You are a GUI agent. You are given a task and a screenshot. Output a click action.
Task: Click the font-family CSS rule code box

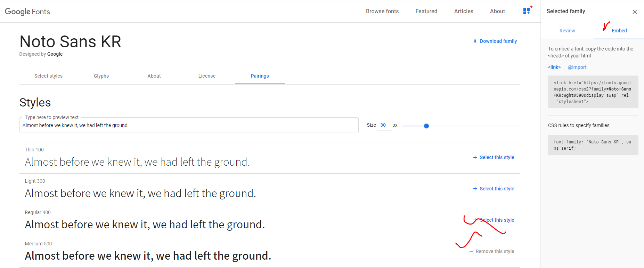click(x=593, y=145)
